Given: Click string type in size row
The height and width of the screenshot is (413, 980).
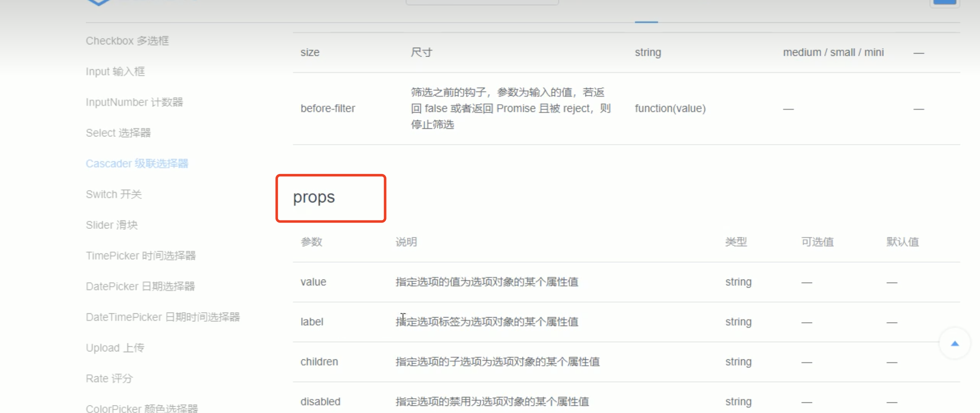Looking at the screenshot, I should tap(648, 52).
